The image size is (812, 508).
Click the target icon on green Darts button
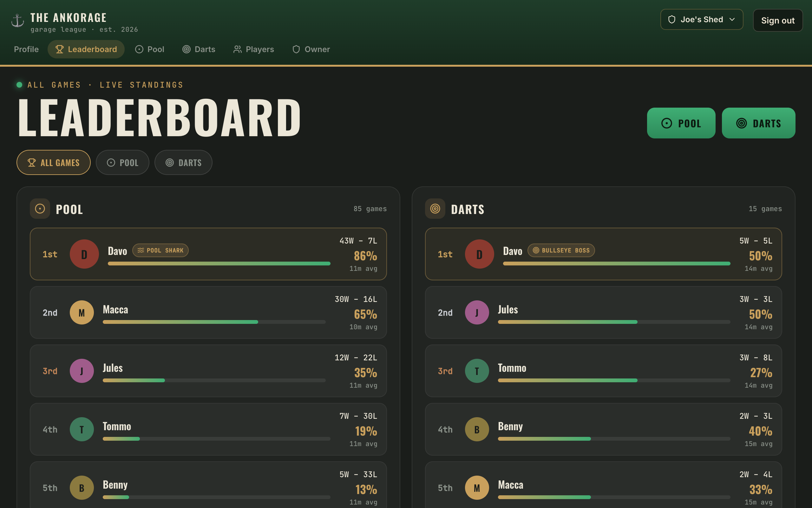tap(742, 123)
